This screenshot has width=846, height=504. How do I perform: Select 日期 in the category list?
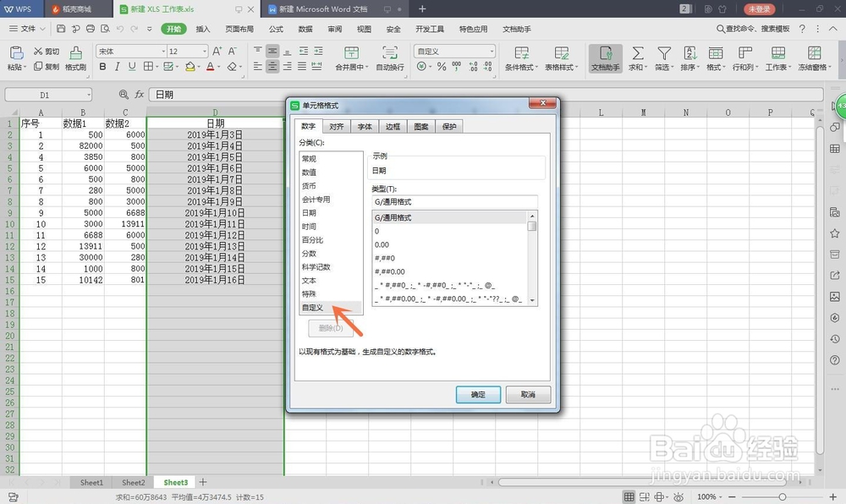(332, 213)
